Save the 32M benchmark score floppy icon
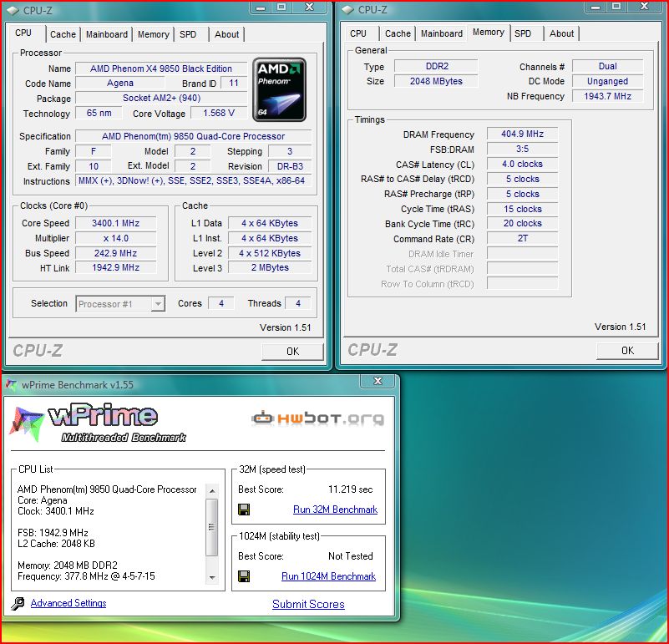The width and height of the screenshot is (669, 644). (x=244, y=510)
